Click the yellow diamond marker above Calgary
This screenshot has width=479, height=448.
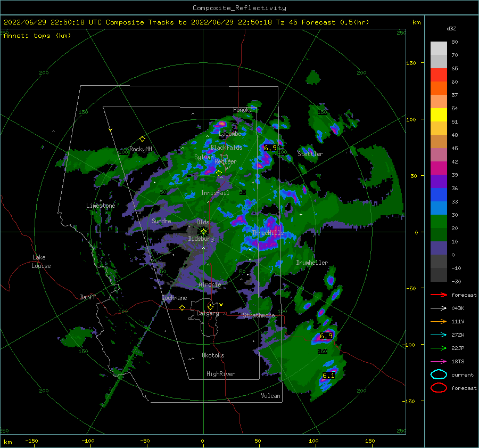(x=210, y=307)
